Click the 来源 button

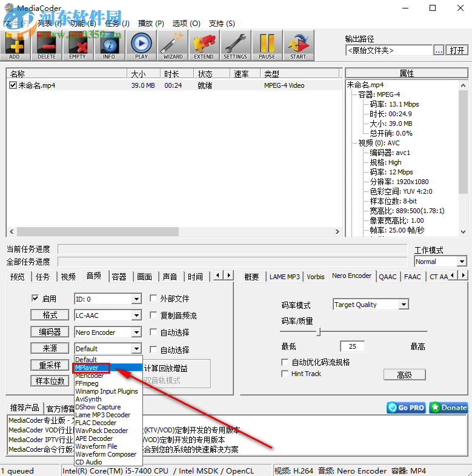50,348
